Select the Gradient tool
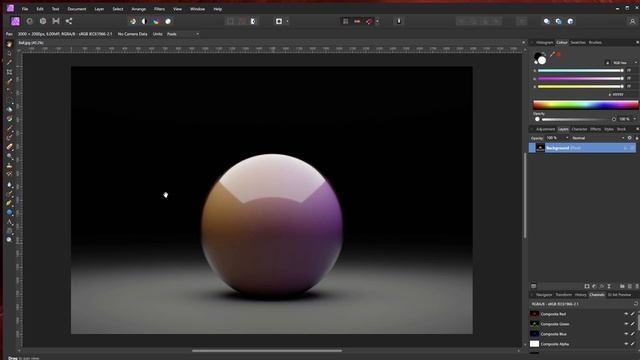Image resolution: width=640 pixels, height=360 pixels. [x=9, y=119]
